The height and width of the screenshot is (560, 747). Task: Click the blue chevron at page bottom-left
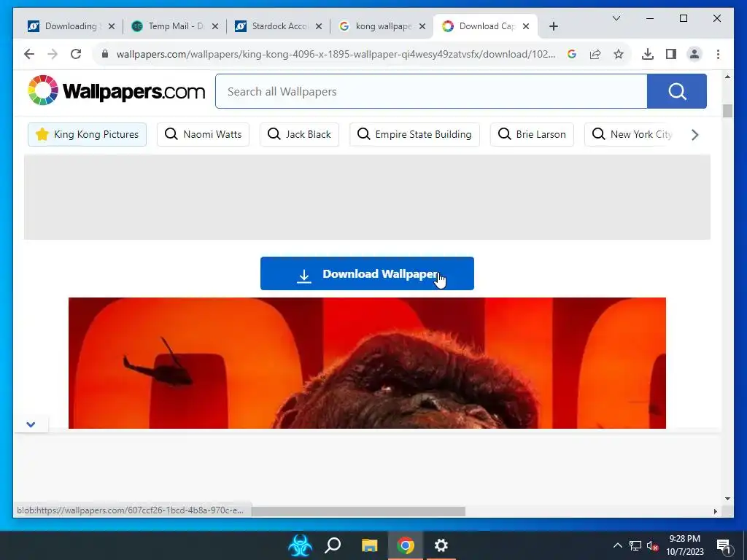(x=31, y=424)
